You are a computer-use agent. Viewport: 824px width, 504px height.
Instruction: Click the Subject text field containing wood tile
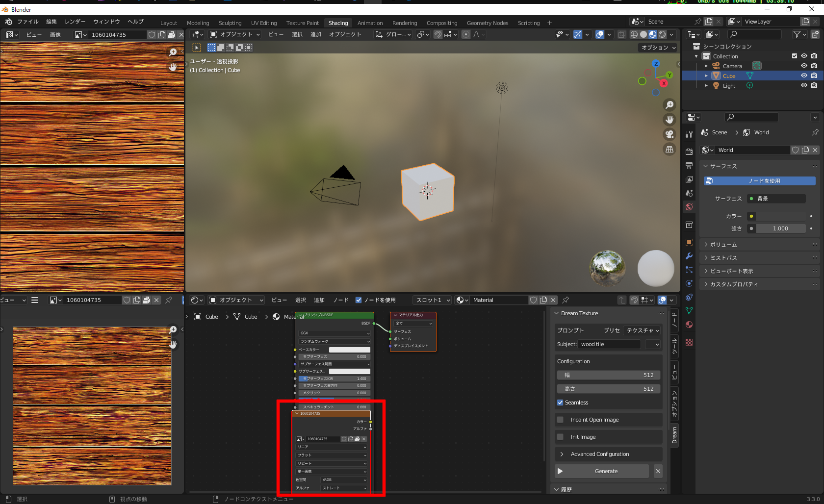point(609,344)
